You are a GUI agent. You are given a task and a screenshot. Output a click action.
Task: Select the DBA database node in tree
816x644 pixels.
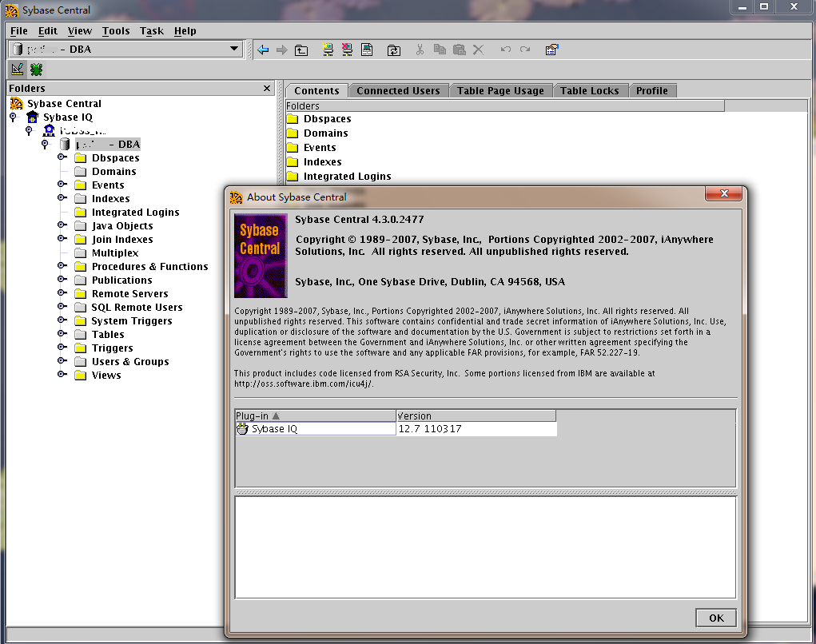(x=108, y=144)
